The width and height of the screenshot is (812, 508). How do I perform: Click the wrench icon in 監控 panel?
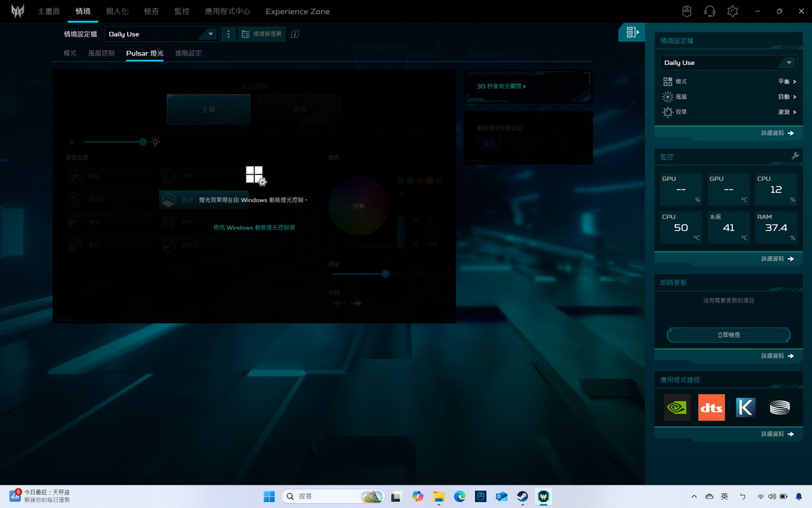795,156
